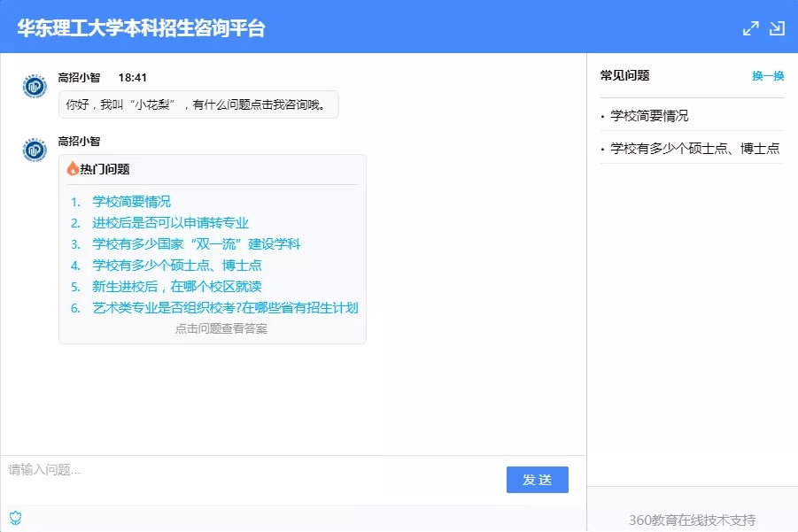The image size is (798, 532).
Task: Click the 18:41 message timestamp
Action: (132, 78)
